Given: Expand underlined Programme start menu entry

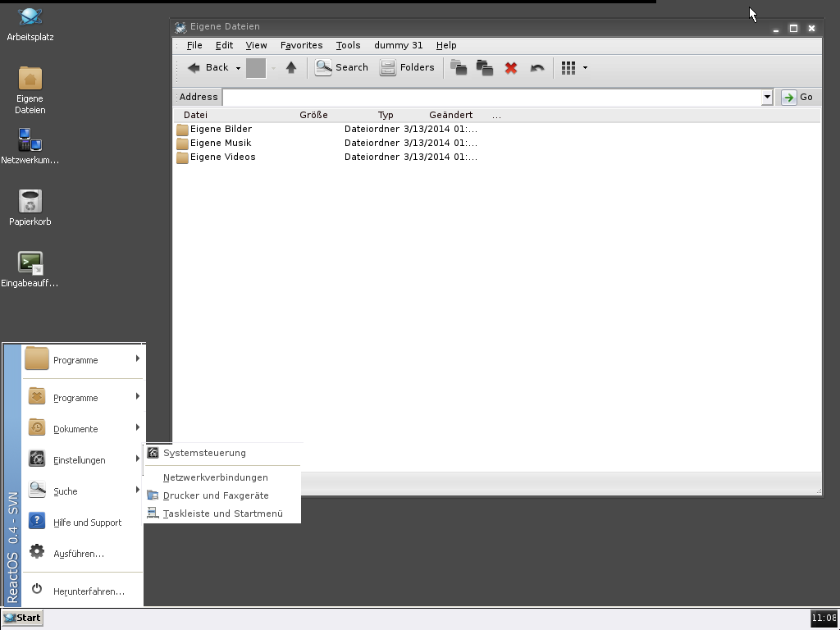Looking at the screenshot, I should [83, 398].
